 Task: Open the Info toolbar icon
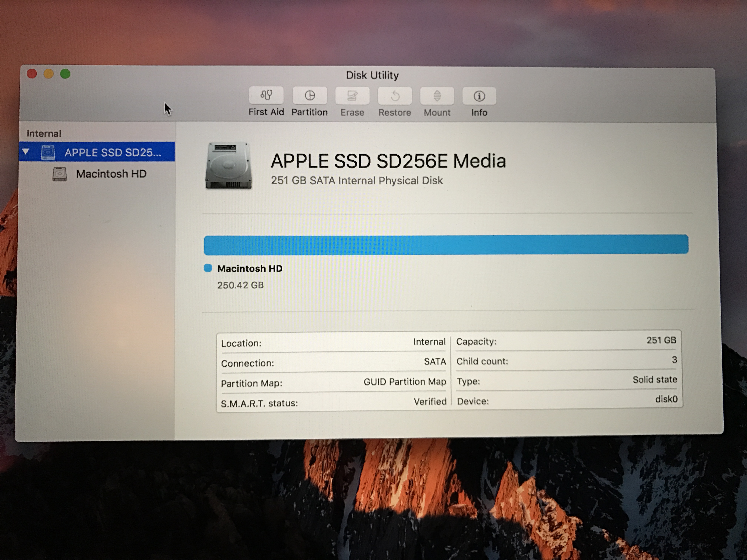click(479, 96)
